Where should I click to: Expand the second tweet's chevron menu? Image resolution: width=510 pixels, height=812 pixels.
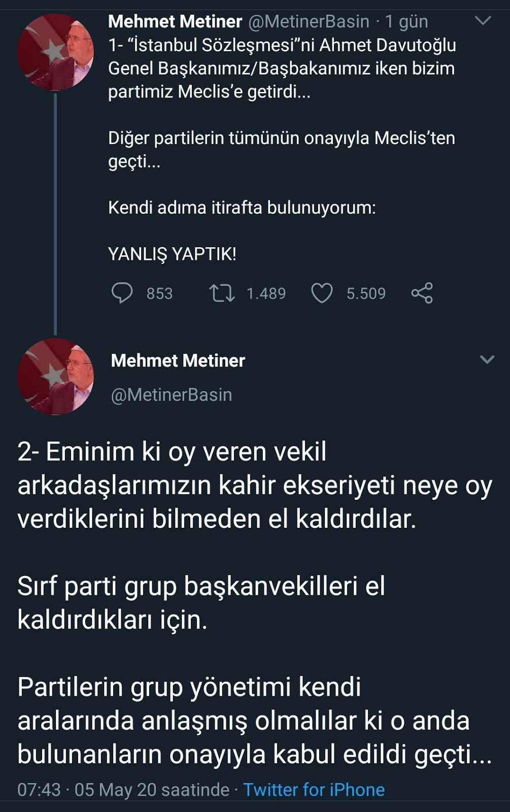click(487, 360)
